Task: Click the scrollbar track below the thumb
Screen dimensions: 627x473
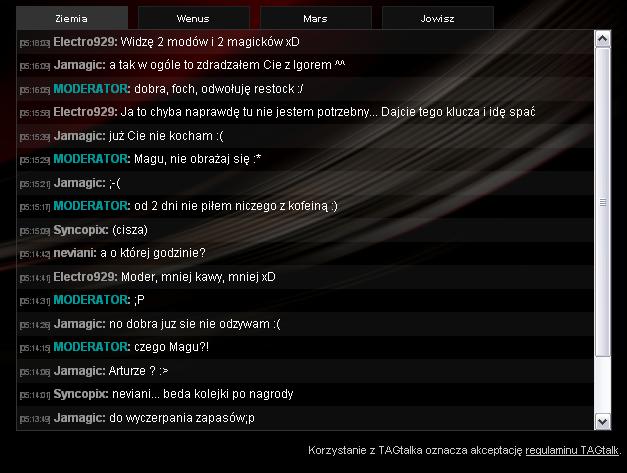Action: pos(602,385)
